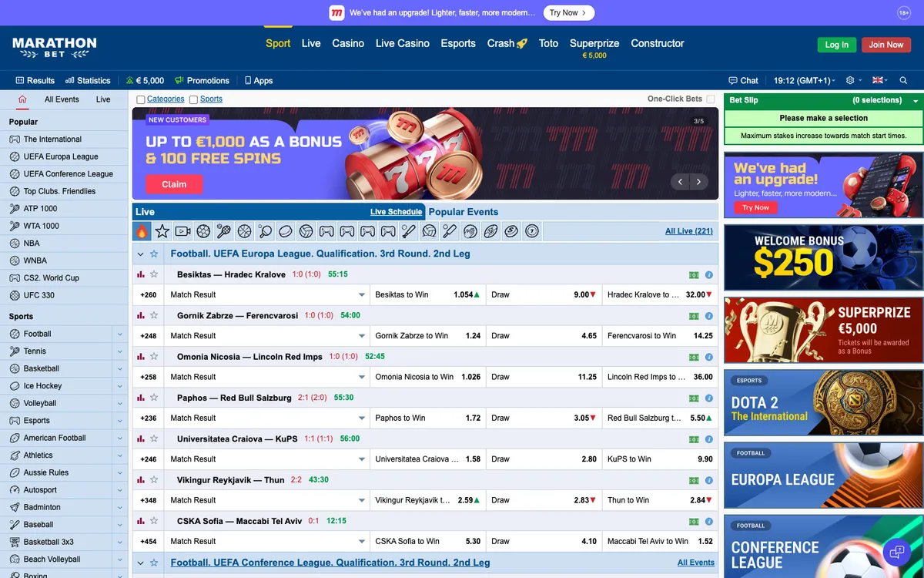Switch to the Popular Events tab
The height and width of the screenshot is (578, 924).
click(464, 212)
